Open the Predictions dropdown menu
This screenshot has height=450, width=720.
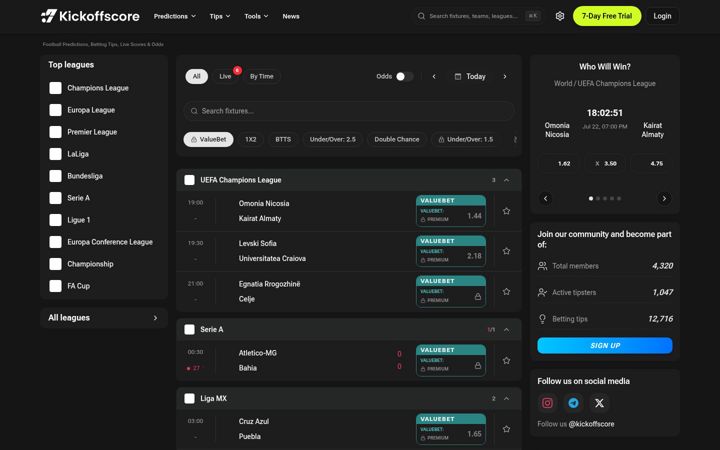pyautogui.click(x=174, y=16)
